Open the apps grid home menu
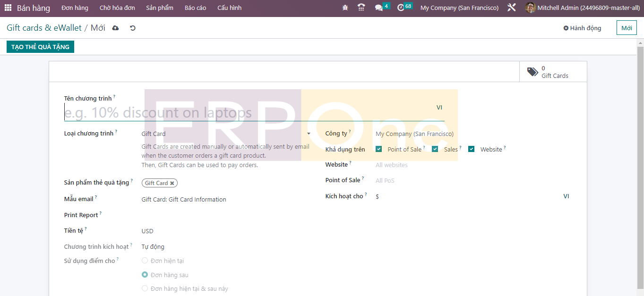 8,8
